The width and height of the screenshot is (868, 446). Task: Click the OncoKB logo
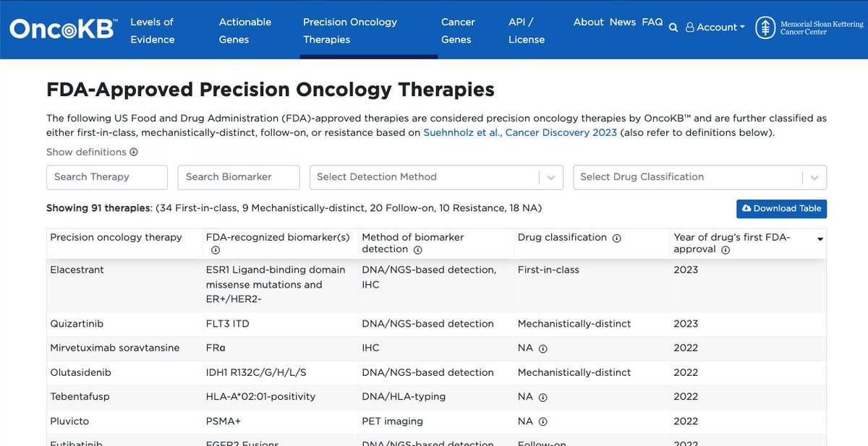tap(63, 29)
